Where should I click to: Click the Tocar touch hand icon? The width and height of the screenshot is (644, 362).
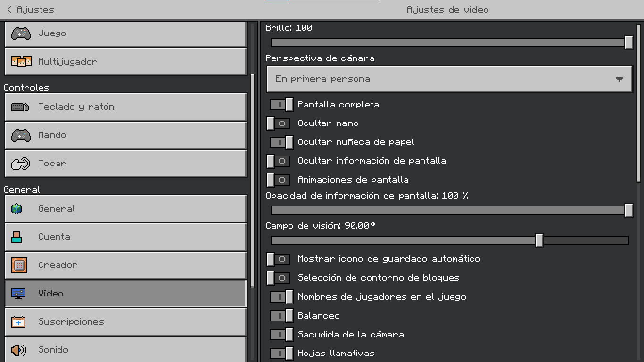(21, 164)
